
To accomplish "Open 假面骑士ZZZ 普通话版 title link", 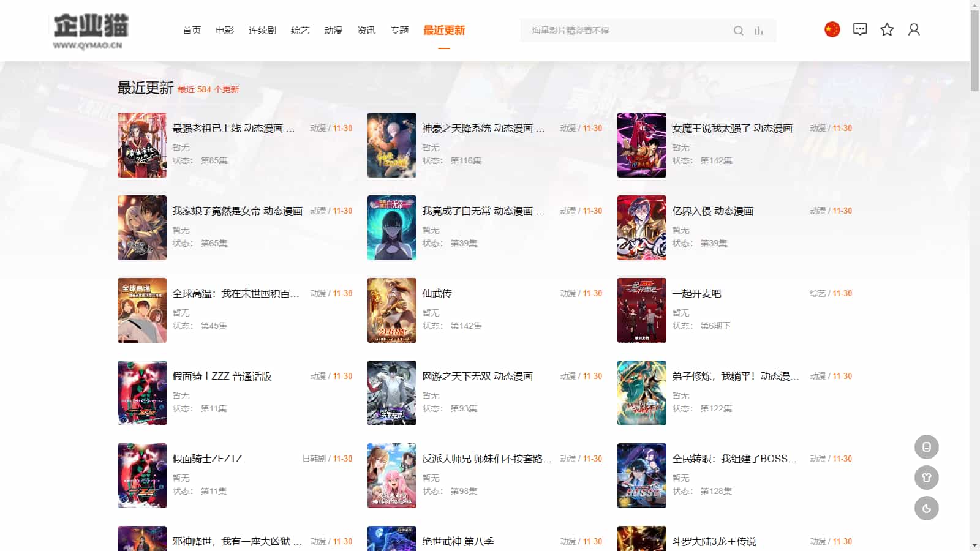I will [222, 377].
